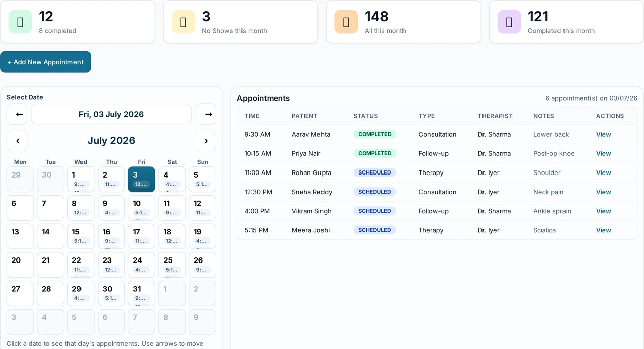Click greyed-out June 30 calendar cell

(50, 180)
